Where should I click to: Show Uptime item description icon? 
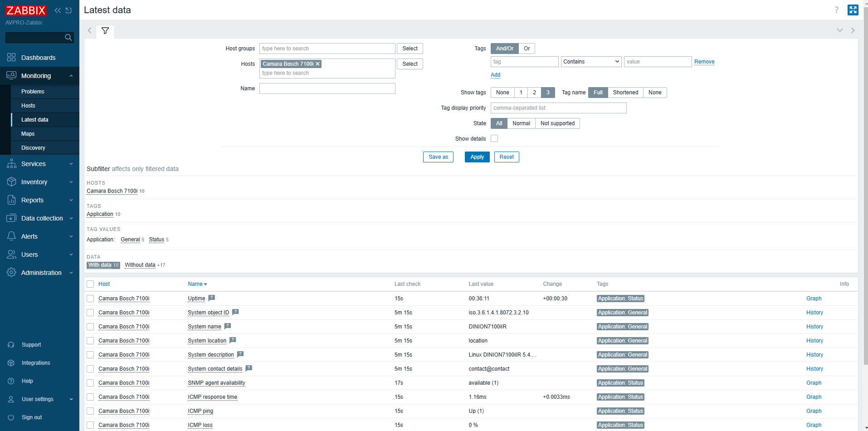[x=212, y=298]
